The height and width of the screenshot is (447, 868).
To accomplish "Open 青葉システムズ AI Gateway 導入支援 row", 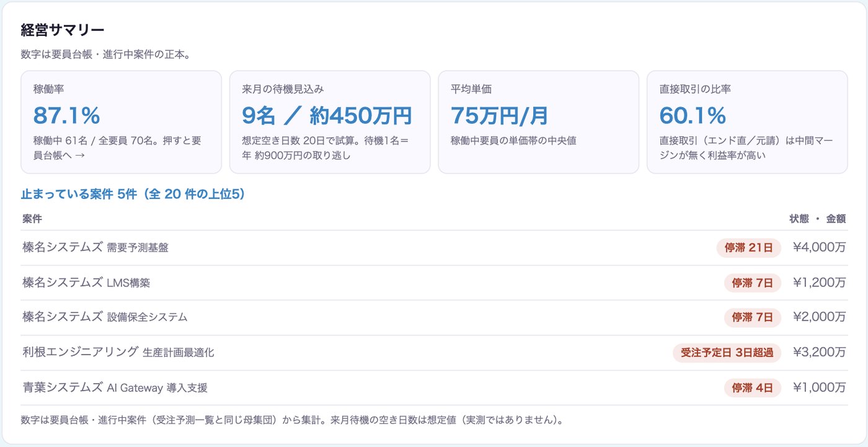I will [x=434, y=388].
